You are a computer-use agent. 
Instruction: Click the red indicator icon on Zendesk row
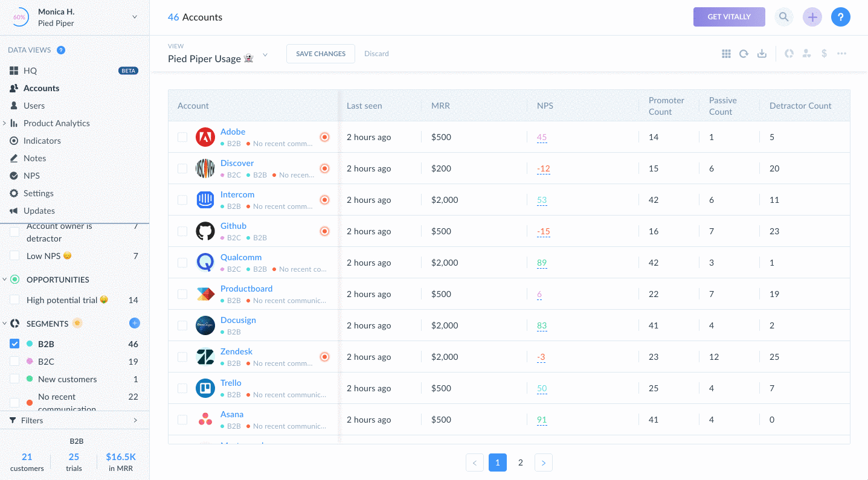[x=324, y=357]
